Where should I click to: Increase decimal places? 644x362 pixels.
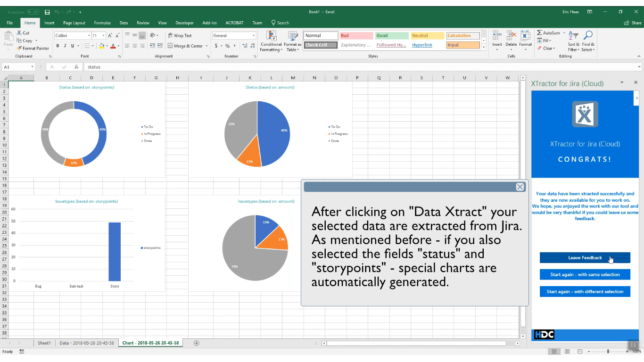click(x=245, y=46)
